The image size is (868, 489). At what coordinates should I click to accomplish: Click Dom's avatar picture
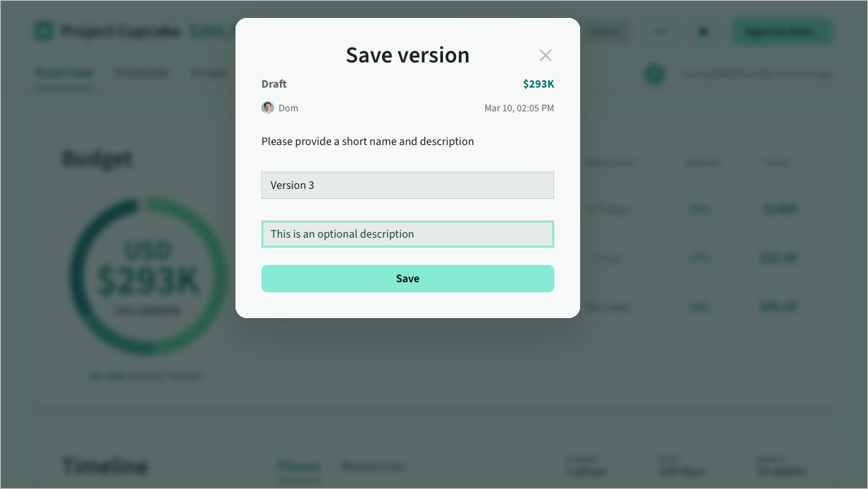(x=268, y=108)
